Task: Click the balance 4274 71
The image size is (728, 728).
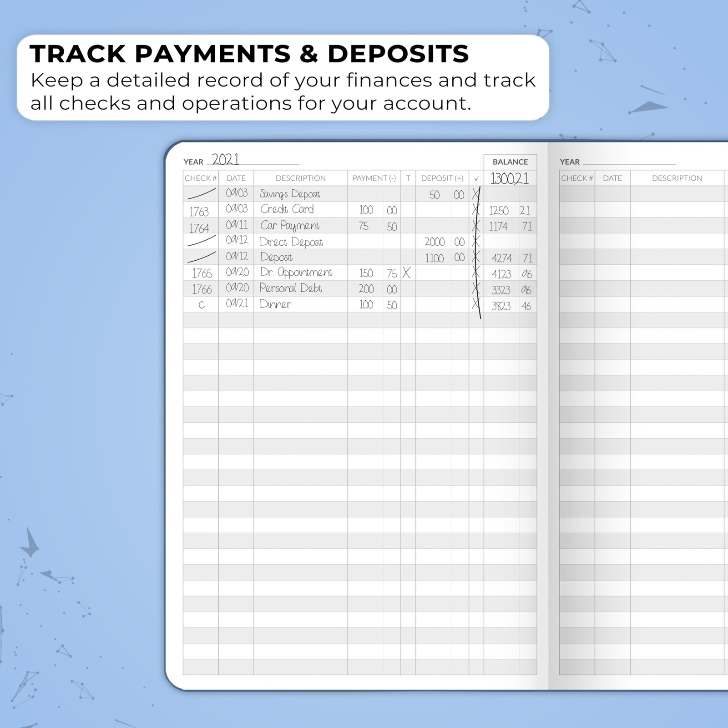Action: (x=512, y=258)
